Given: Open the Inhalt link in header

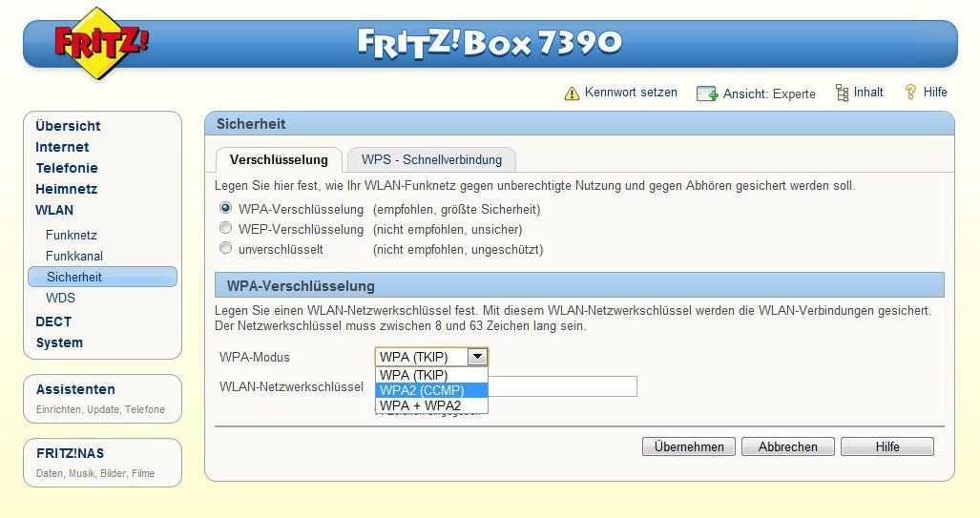Looking at the screenshot, I should click(x=868, y=93).
